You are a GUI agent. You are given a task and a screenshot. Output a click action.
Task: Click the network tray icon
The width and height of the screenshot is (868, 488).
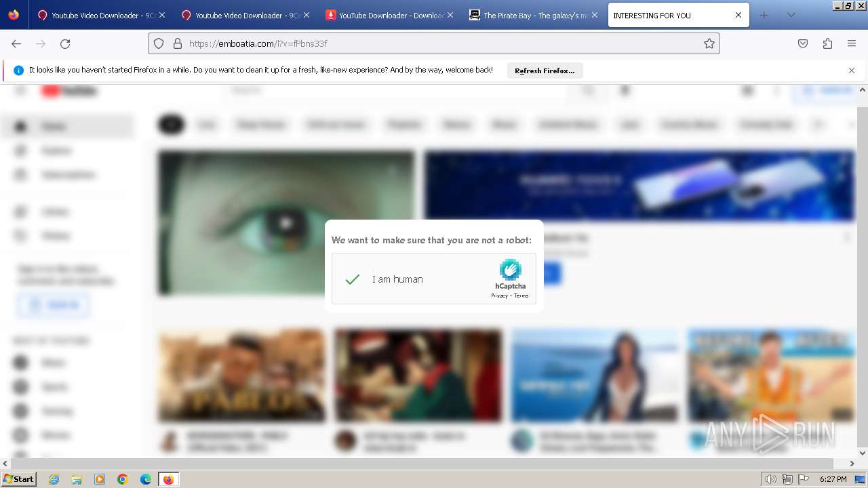pos(787,479)
